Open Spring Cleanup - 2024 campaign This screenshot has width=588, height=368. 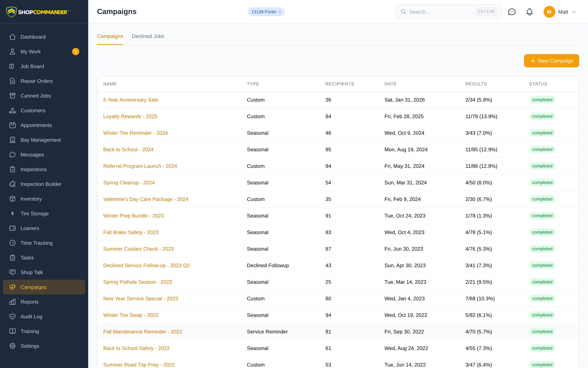point(129,183)
